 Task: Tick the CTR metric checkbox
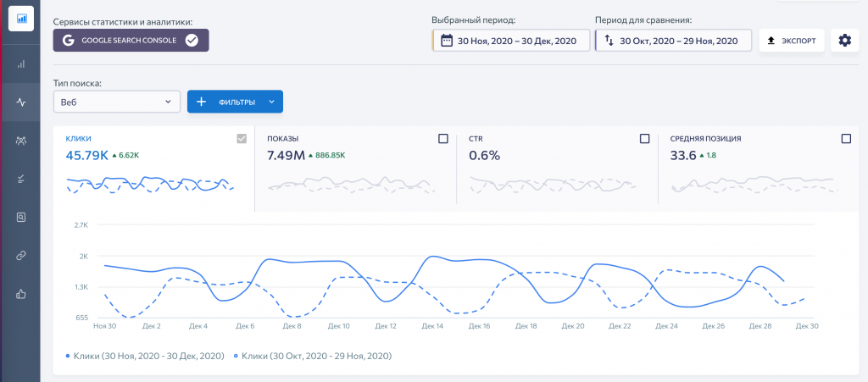[644, 139]
